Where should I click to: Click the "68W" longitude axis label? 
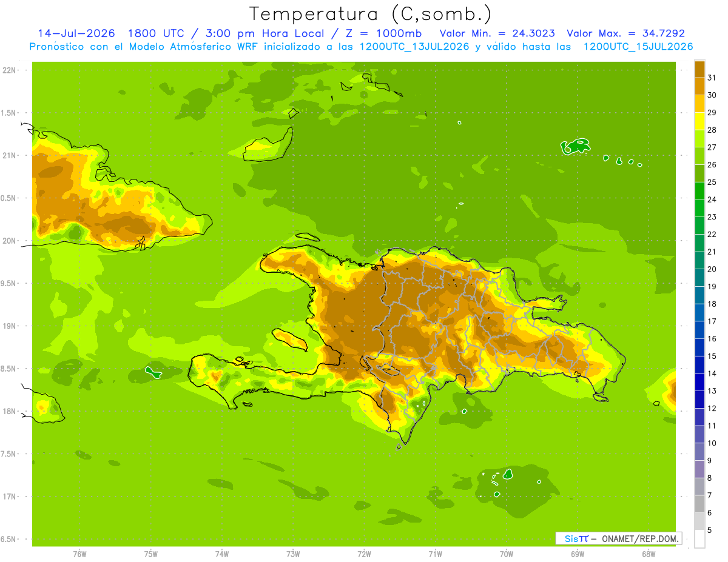coord(648,554)
